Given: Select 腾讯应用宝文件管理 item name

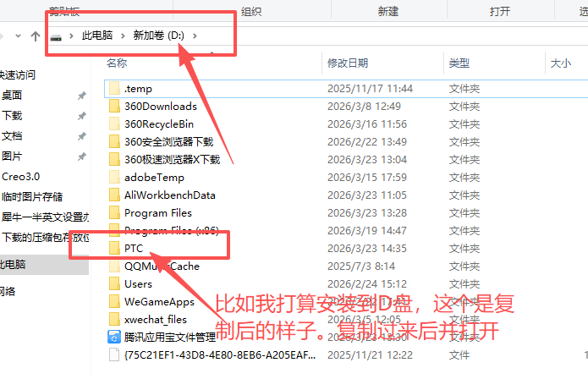Looking at the screenshot, I should coord(170,338).
